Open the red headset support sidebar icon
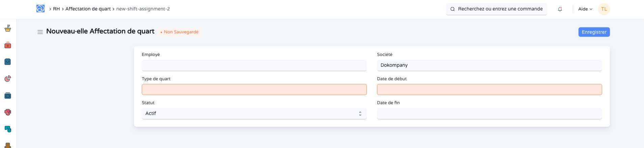 tap(8, 112)
